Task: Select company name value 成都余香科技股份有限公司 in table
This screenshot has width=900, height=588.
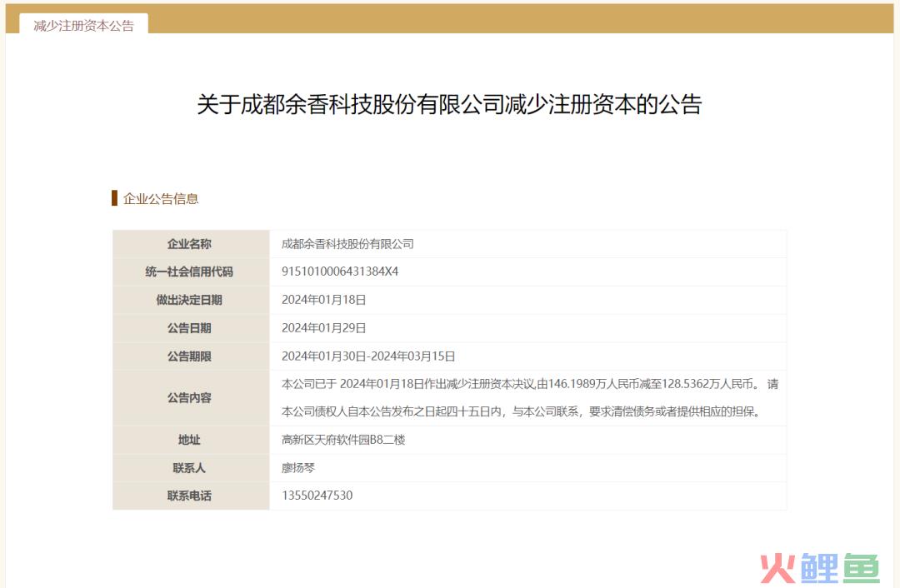Action: click(x=347, y=244)
